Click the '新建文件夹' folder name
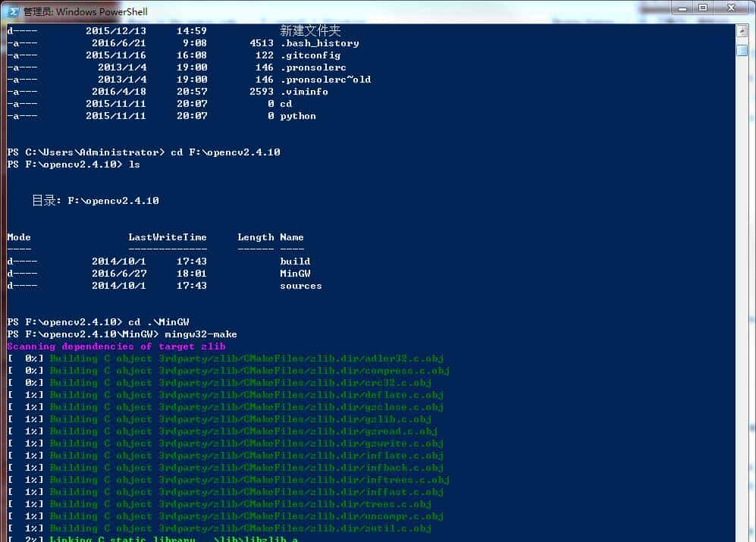This screenshot has height=542, width=756. pyautogui.click(x=310, y=30)
